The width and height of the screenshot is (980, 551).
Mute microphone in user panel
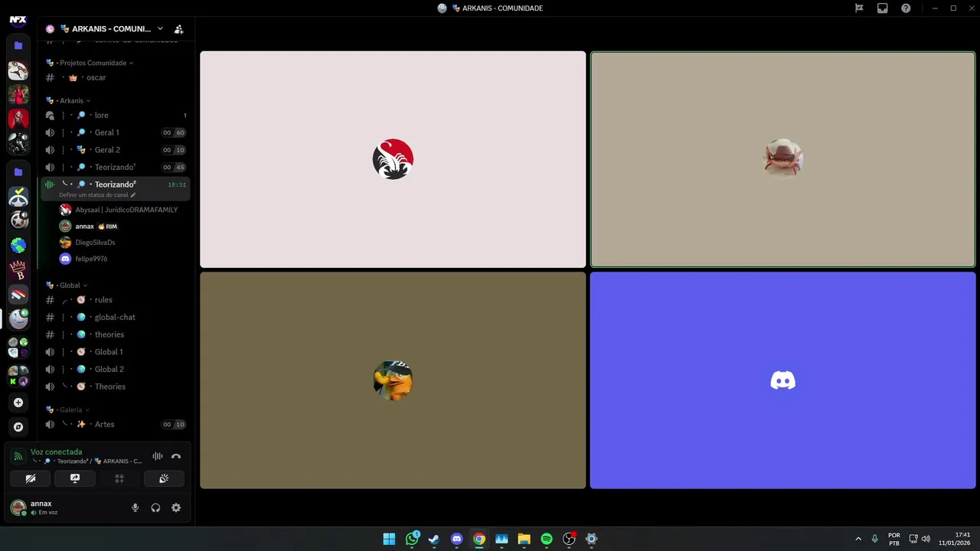pyautogui.click(x=136, y=507)
